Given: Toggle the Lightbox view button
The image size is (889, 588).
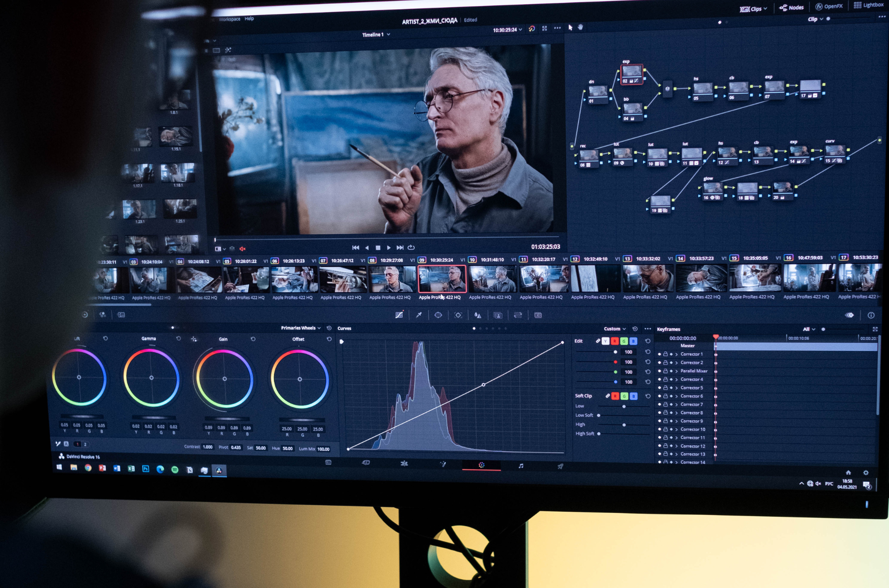Looking at the screenshot, I should [x=869, y=5].
